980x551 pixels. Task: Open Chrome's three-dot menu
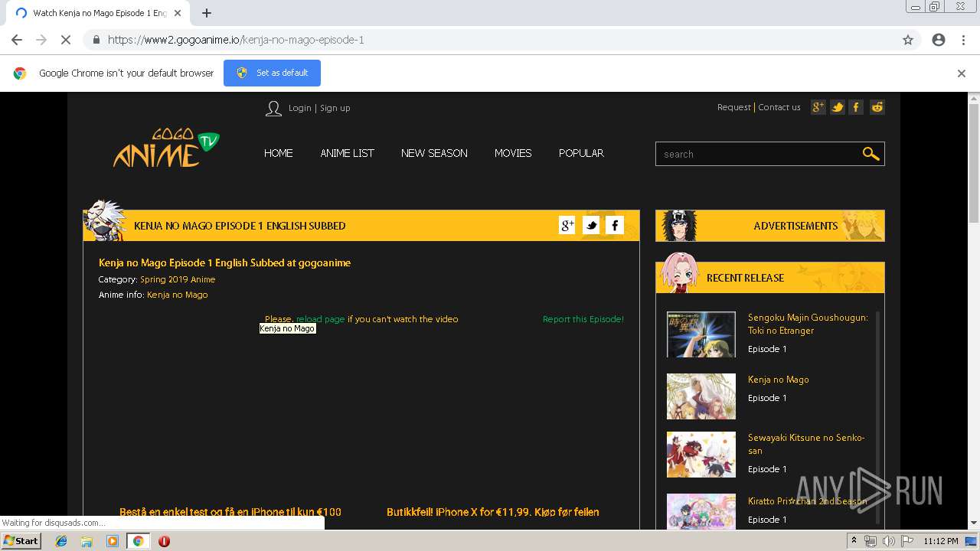(x=963, y=40)
